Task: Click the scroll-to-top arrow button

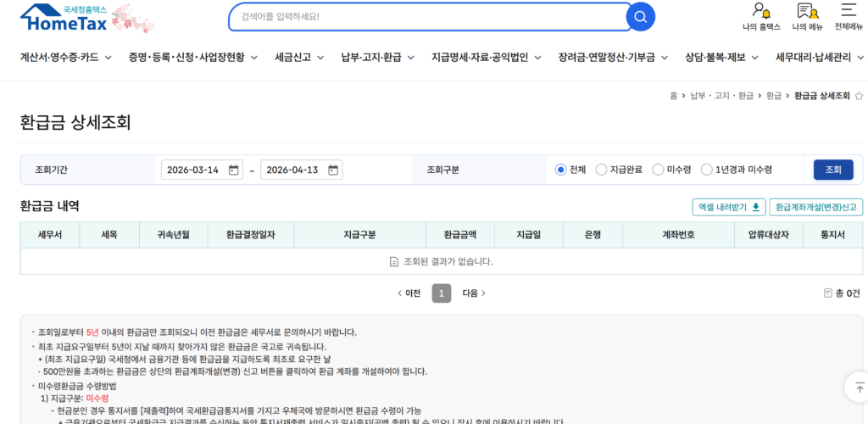Action: (x=860, y=388)
